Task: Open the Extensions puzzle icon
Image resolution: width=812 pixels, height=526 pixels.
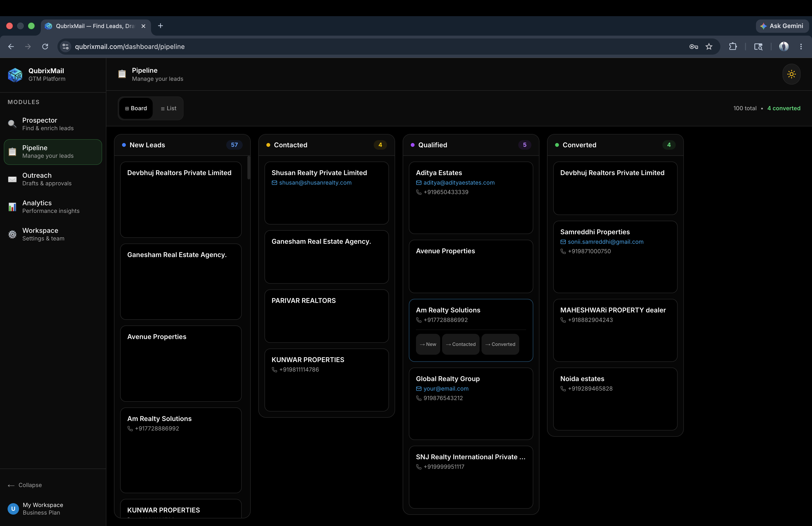Action: [x=733, y=46]
